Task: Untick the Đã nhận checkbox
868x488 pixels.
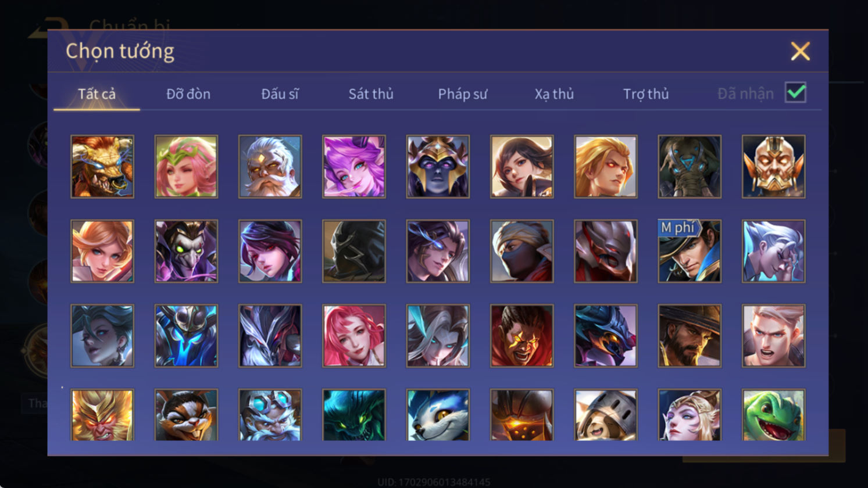Action: (x=795, y=92)
